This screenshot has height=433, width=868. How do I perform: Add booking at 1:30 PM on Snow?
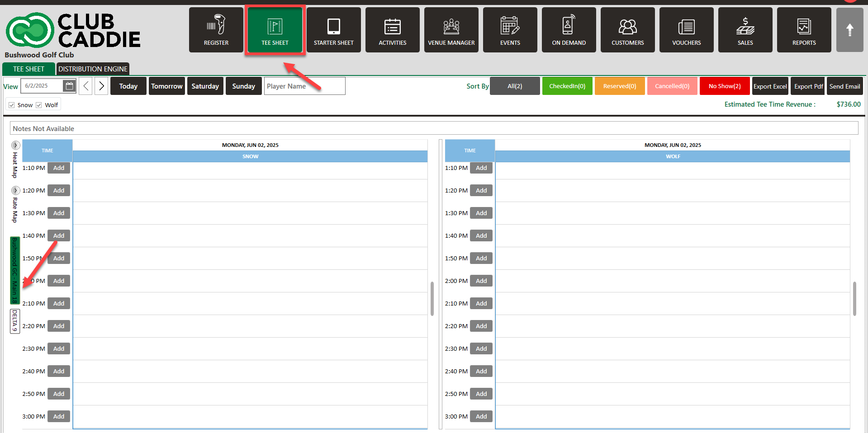pyautogui.click(x=59, y=213)
